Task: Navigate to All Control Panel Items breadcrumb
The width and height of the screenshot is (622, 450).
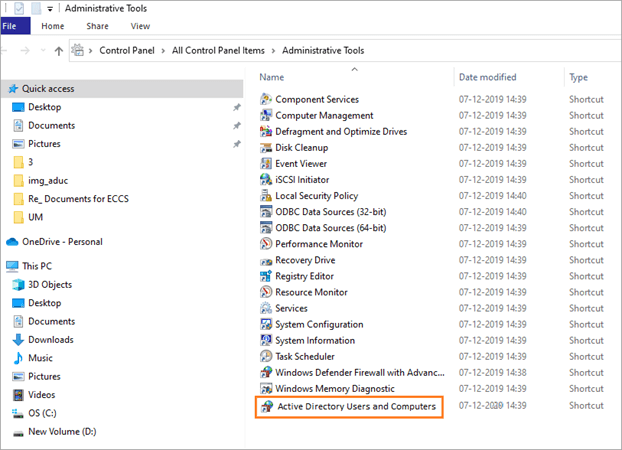Action: pyautogui.click(x=218, y=50)
